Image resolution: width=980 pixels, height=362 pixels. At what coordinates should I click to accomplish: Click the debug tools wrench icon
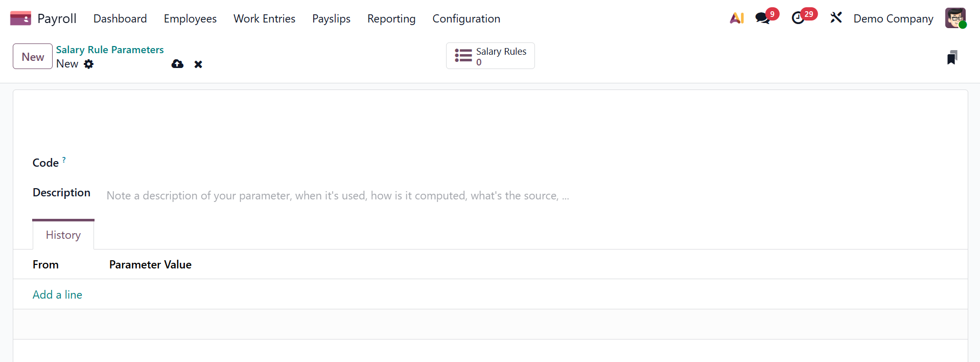coord(836,18)
